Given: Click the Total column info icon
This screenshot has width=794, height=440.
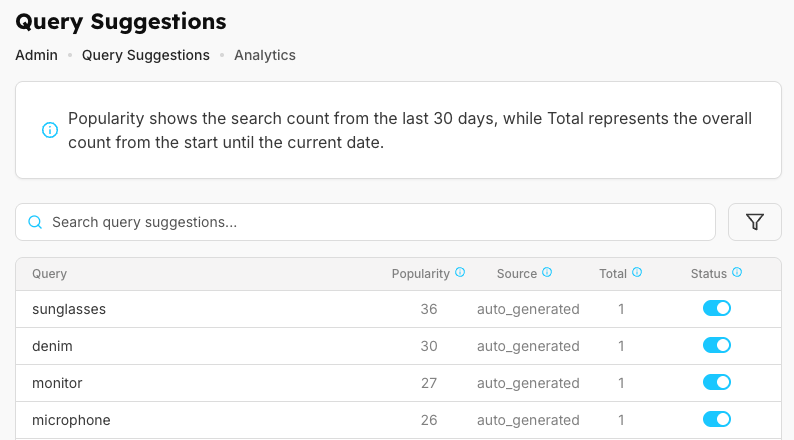Looking at the screenshot, I should [637, 273].
